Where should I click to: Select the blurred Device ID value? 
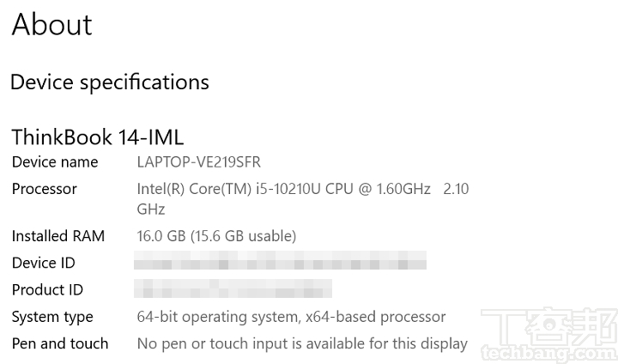(x=281, y=261)
